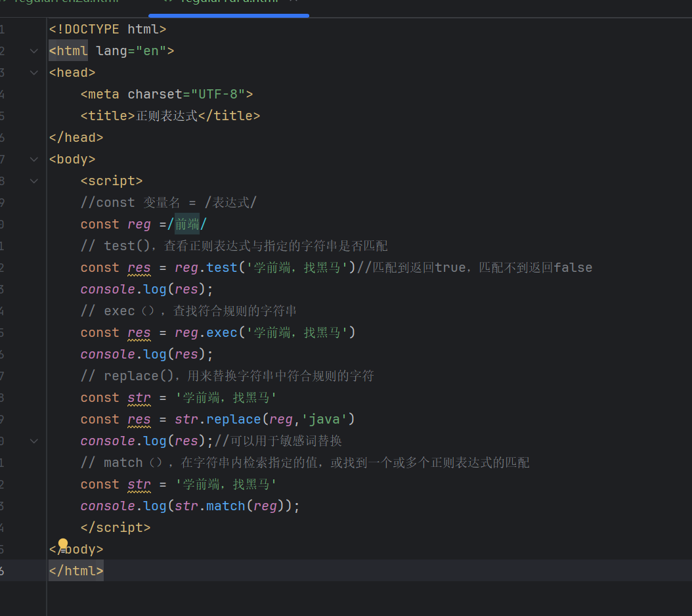Click console.log(str.match(reg)) line
This screenshot has height=616, width=692.
(190, 506)
